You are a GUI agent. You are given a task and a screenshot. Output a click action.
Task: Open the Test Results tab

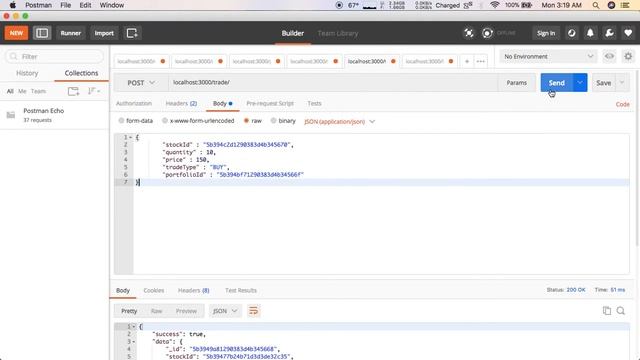241,290
